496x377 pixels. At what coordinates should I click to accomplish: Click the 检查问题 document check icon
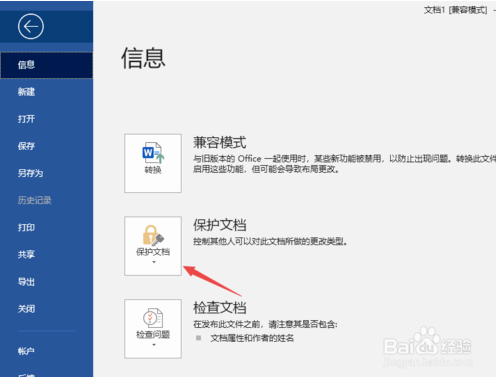click(x=153, y=318)
